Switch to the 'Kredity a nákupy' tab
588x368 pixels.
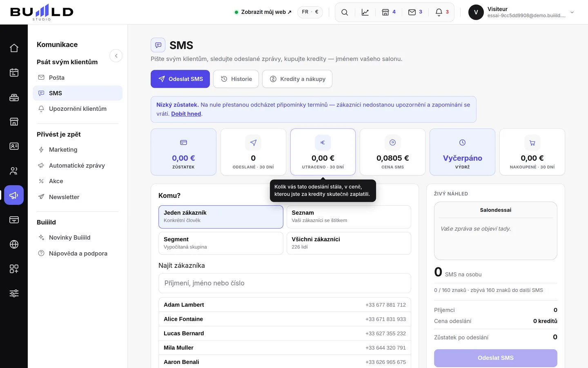pos(297,79)
